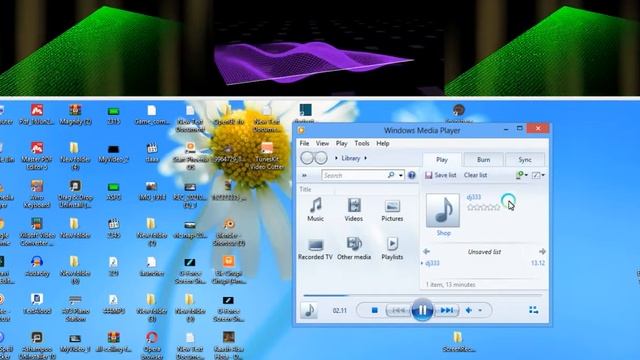Switch to the Play tab
The image size is (640, 360).
[442, 160]
